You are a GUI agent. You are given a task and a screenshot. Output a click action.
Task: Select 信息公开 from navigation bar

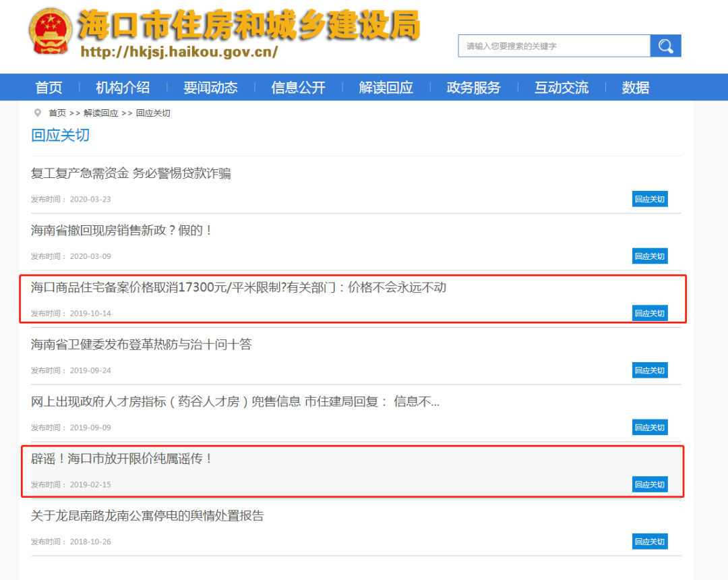pos(298,87)
